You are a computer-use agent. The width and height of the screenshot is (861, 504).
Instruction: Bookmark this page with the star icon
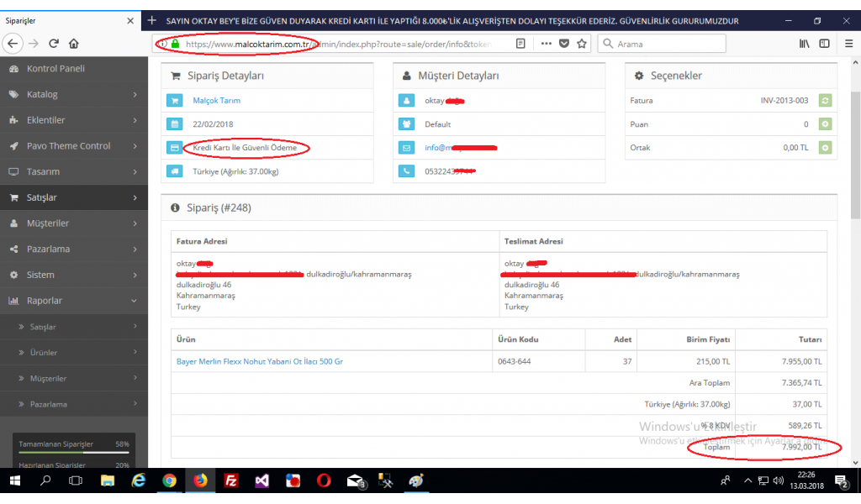(582, 44)
